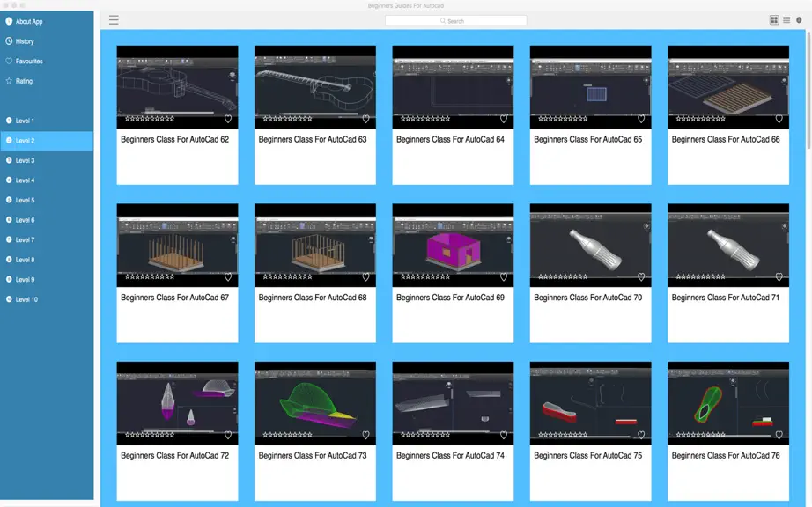The image size is (812, 507).
Task: Select Level 6 in the sidebar
Action: tap(47, 220)
